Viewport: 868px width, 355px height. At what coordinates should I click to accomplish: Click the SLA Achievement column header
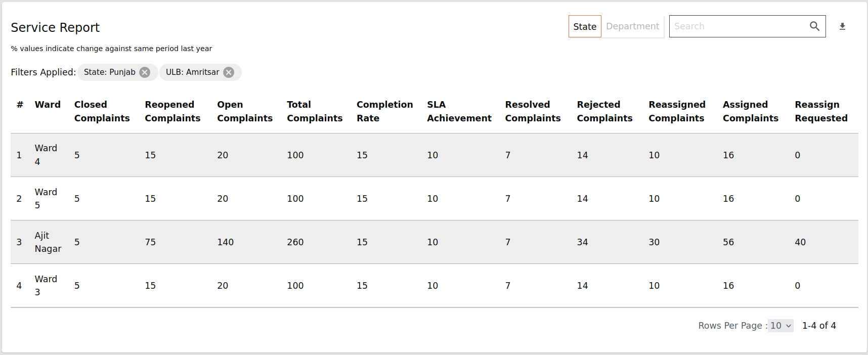[459, 111]
